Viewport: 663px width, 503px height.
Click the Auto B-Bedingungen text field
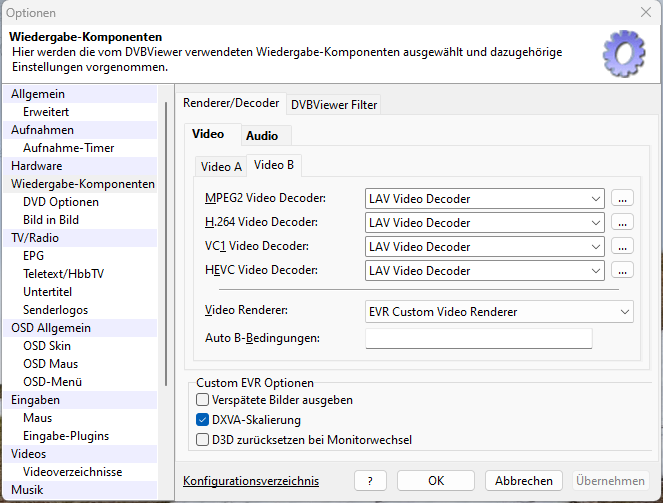(479, 339)
